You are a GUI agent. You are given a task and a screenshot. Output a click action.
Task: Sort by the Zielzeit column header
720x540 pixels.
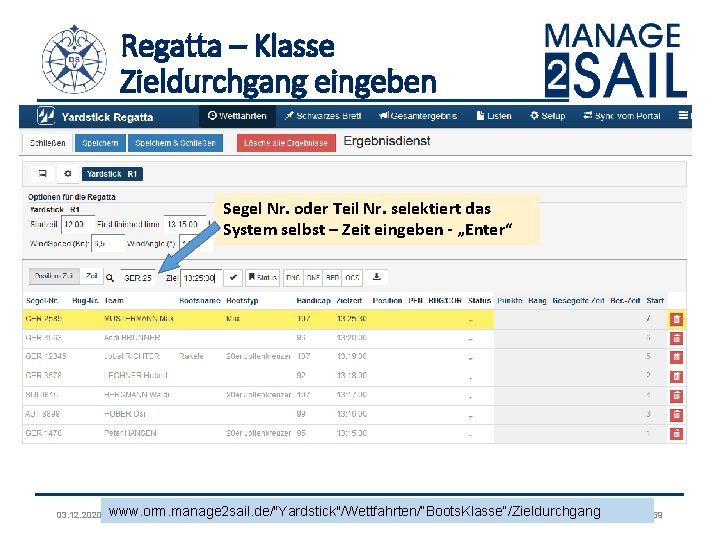(349, 301)
